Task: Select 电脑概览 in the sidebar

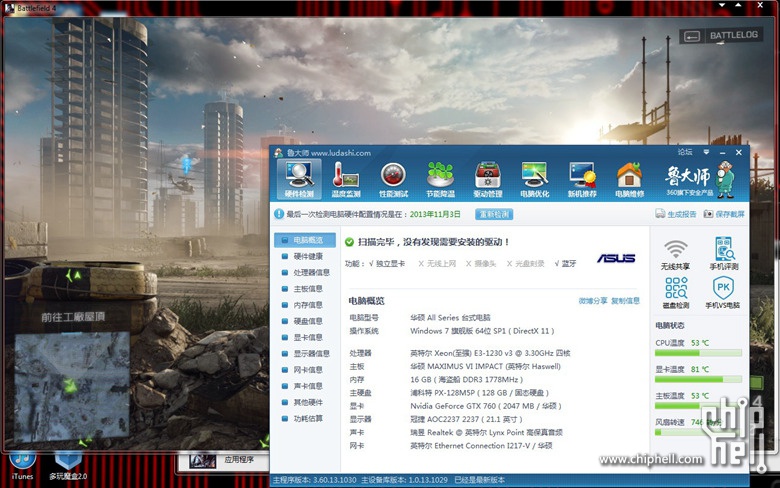Action: (x=304, y=240)
